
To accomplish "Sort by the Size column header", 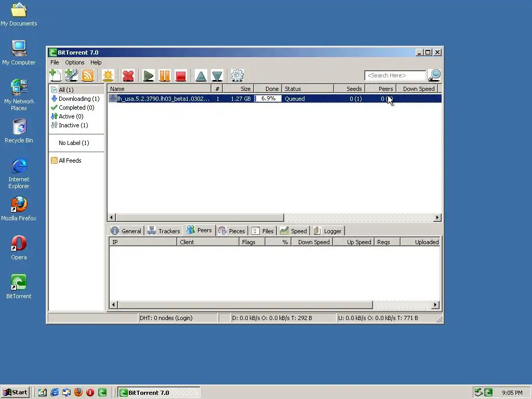I will [238, 89].
